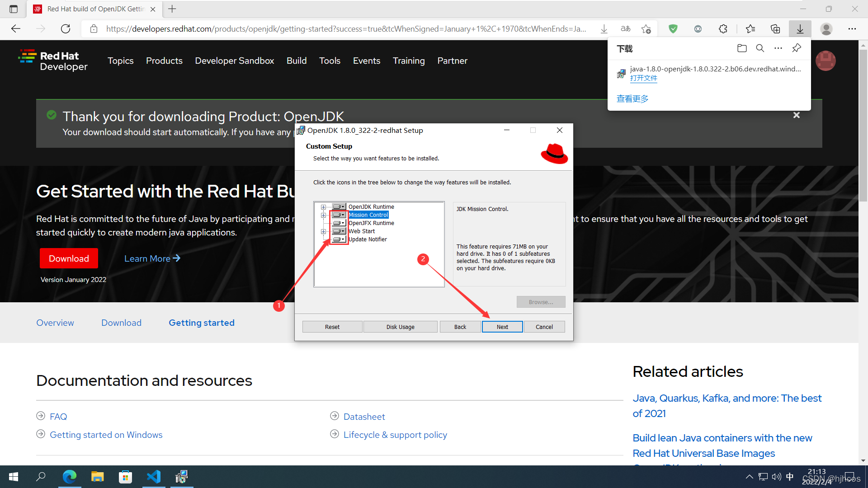The image size is (868, 488).
Task: Dismiss the thank-you download banner
Action: click(x=797, y=115)
